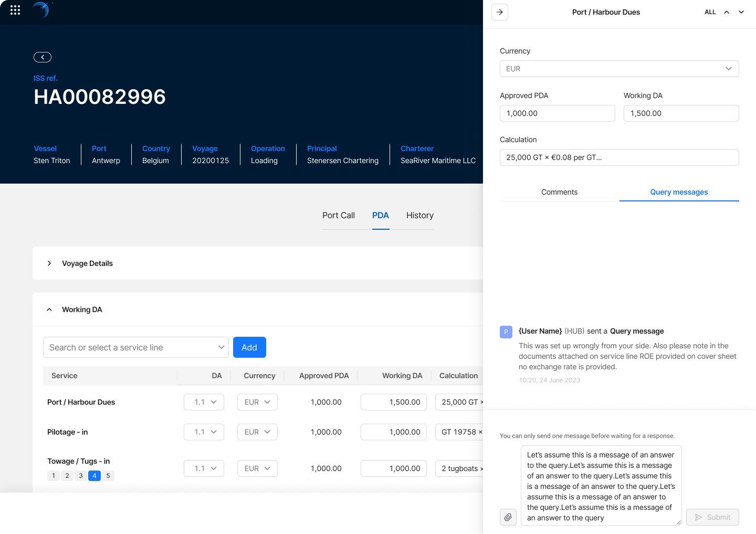
Task: Click country value Belgium
Action: [155, 161]
